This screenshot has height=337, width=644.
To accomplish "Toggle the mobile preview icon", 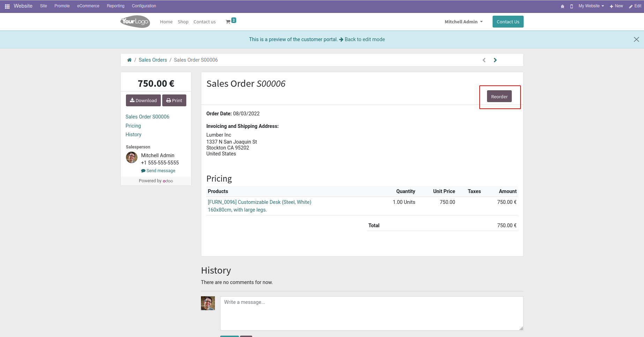I will (571, 6).
